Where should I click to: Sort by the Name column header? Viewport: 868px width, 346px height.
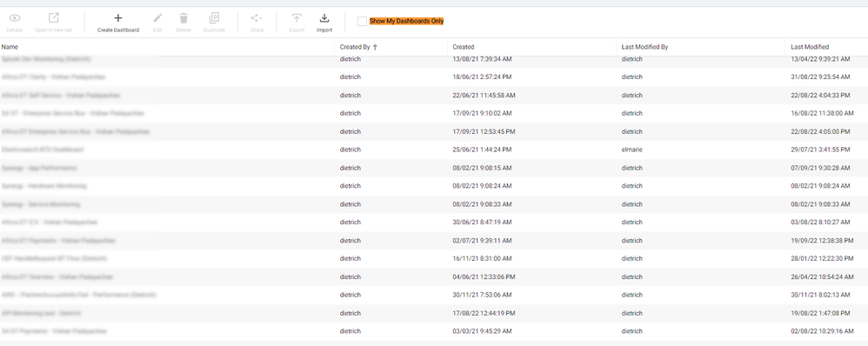tap(10, 47)
